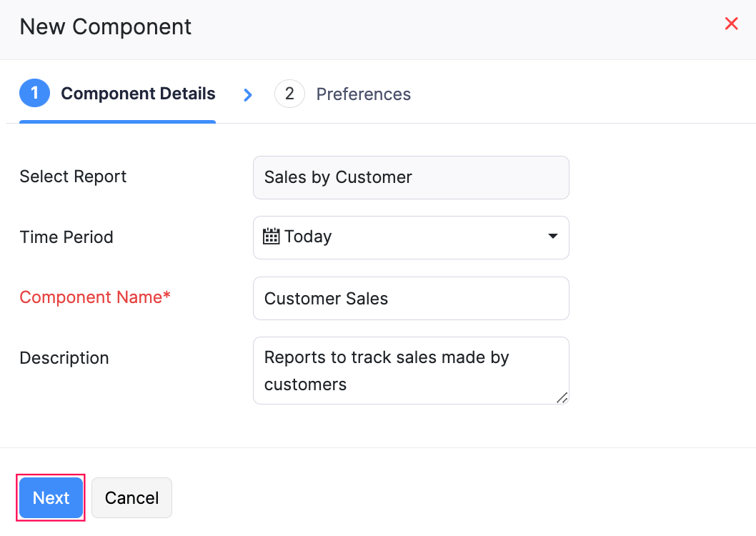Click the step 2 circle badge

click(x=289, y=94)
